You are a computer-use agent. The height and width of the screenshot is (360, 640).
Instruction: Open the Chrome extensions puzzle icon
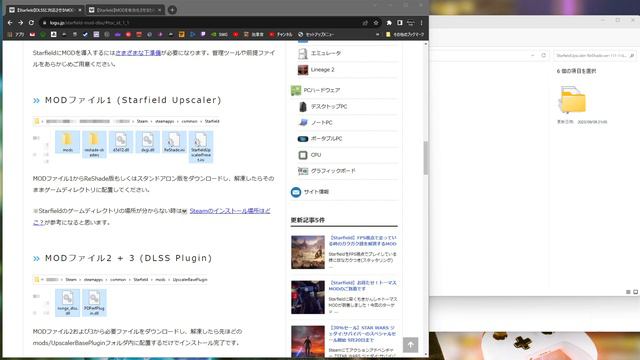389,23
